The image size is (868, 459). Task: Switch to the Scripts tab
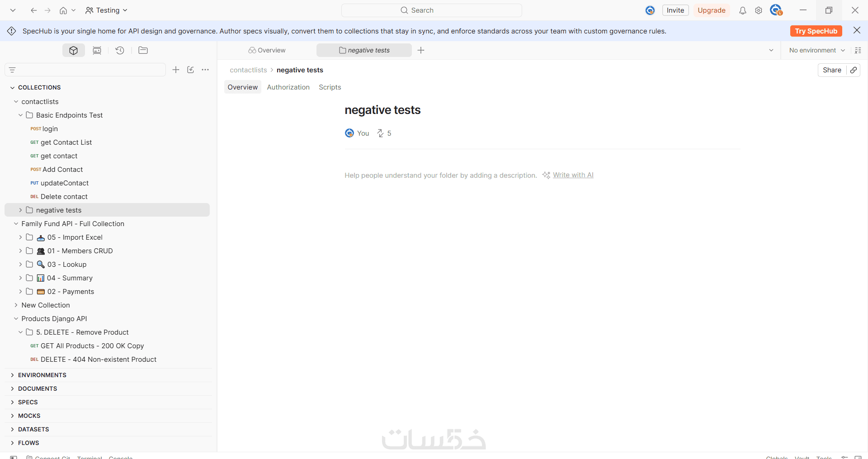(x=330, y=87)
